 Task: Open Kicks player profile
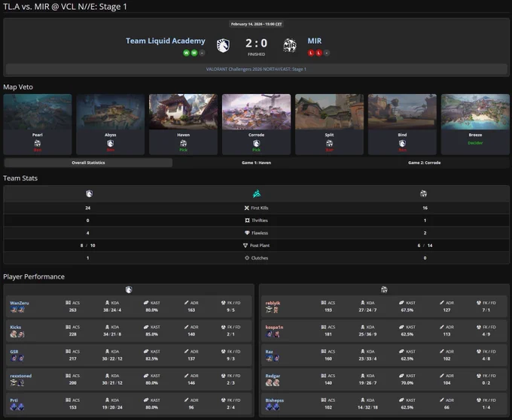[x=15, y=327]
